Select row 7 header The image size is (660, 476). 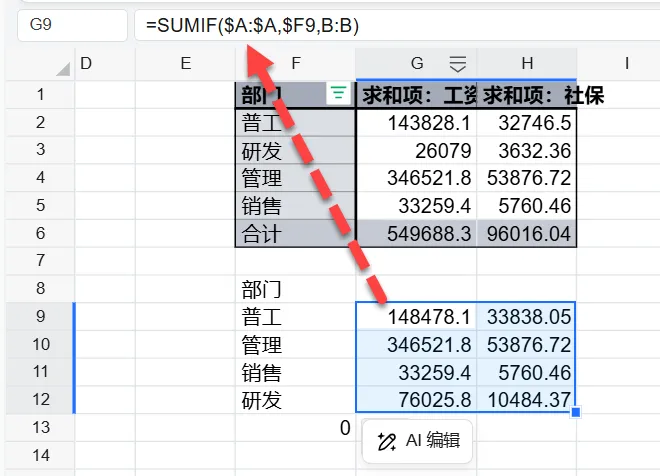tap(40, 261)
